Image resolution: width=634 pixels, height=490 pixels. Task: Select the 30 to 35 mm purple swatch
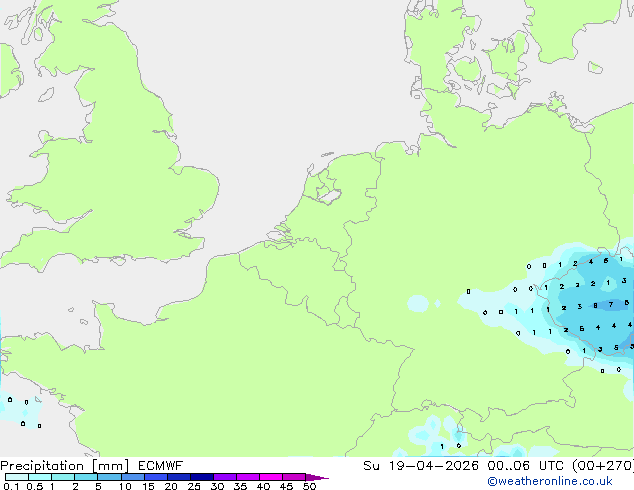(225, 477)
